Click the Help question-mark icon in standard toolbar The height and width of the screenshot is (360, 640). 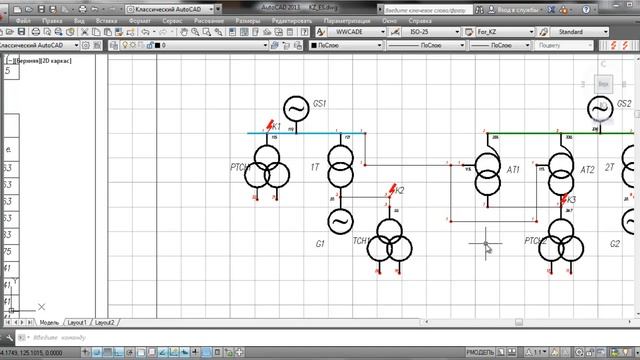pyautogui.click(x=304, y=32)
